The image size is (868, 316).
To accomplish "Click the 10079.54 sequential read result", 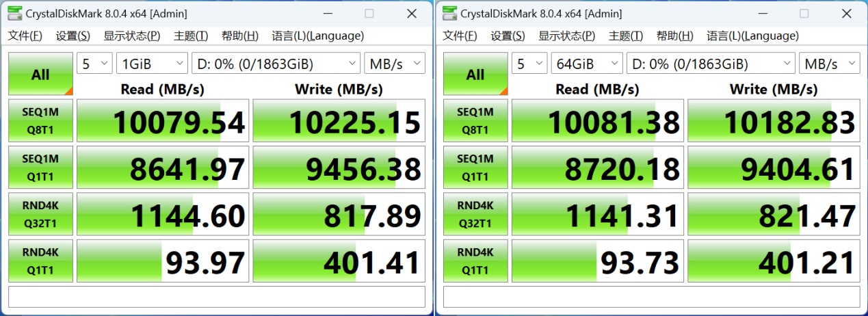I will pyautogui.click(x=163, y=122).
